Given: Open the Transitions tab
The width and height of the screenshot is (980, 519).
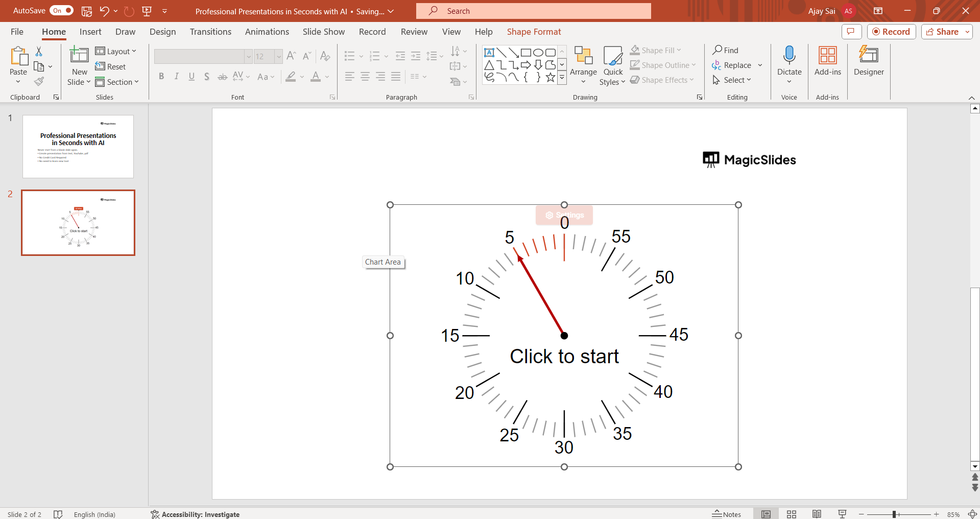Looking at the screenshot, I should click(210, 32).
